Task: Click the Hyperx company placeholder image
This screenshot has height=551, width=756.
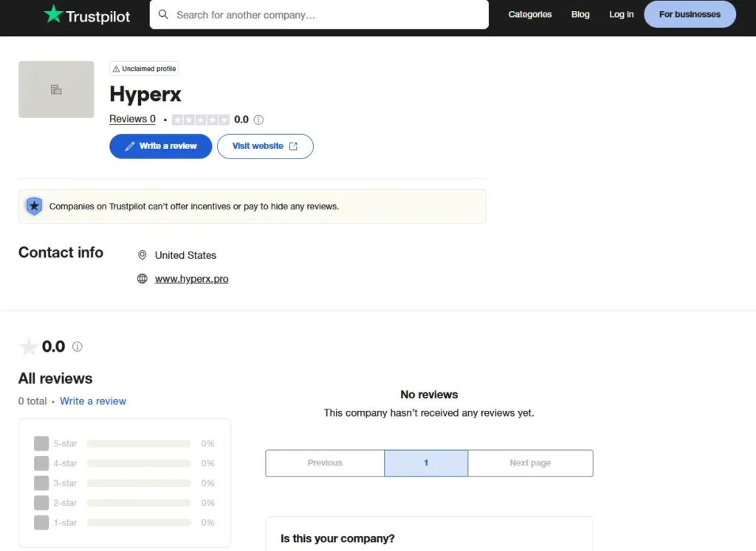Action: 56,89
